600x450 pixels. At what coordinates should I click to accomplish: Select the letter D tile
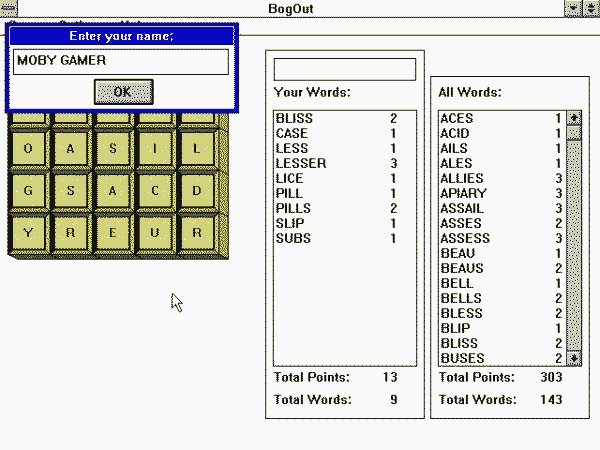198,190
